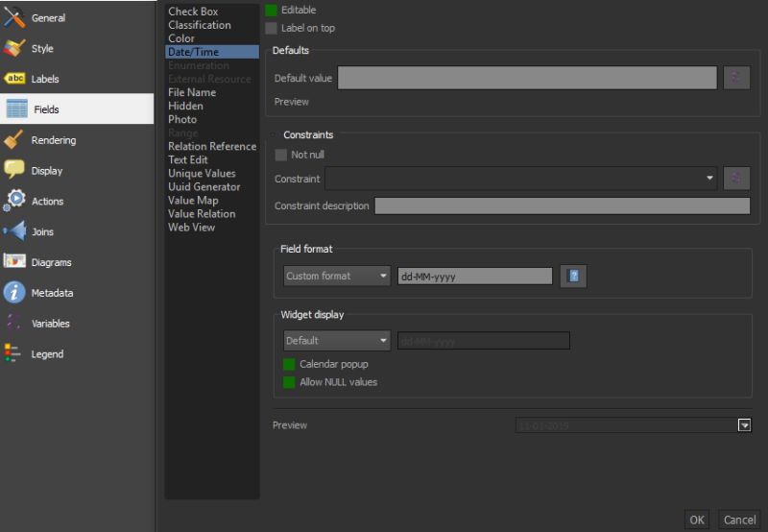Toggle Calendar popup checkbox
Viewport: 768px width, 532px height.
(x=289, y=364)
